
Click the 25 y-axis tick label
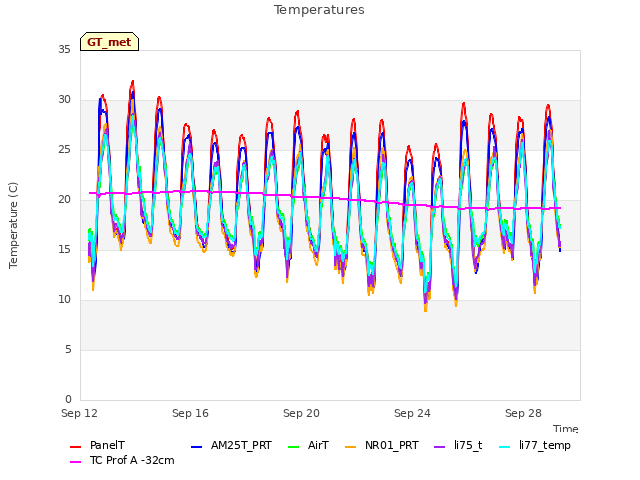pos(64,149)
